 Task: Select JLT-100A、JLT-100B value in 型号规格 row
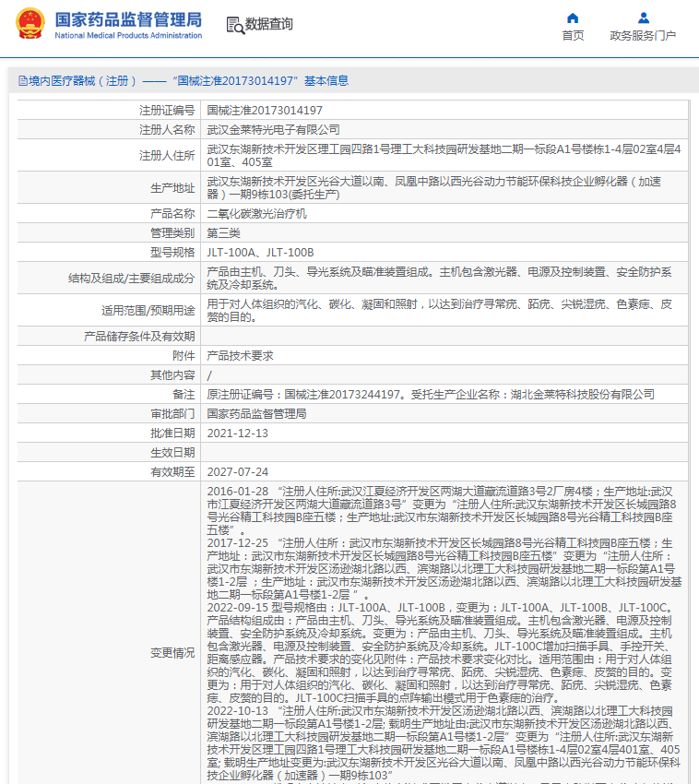(260, 253)
